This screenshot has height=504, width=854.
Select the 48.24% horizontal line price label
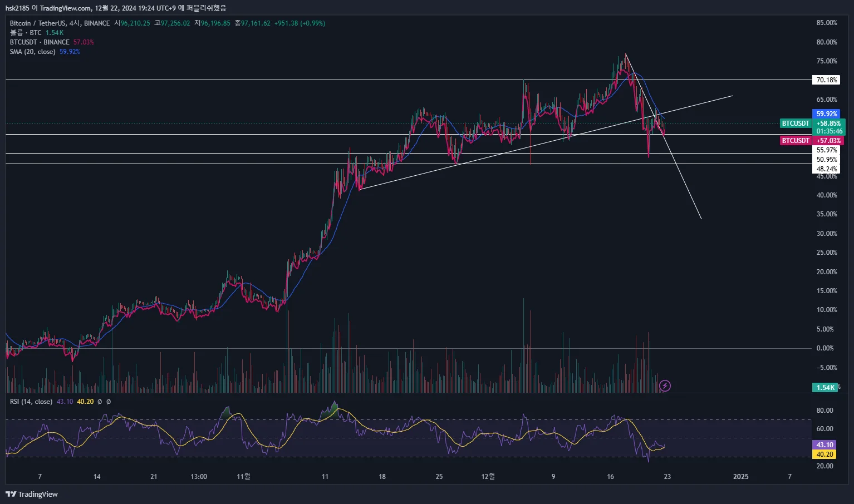[826, 169]
